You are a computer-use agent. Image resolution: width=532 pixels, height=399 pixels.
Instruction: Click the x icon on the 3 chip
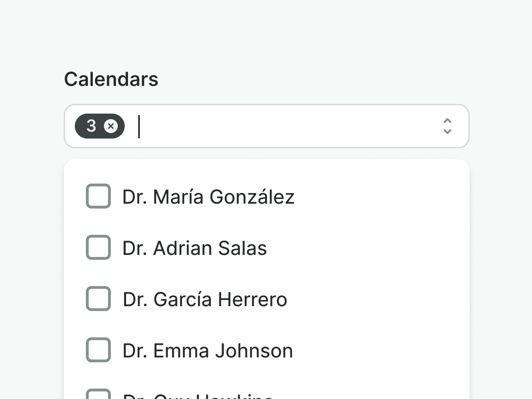coord(111,126)
